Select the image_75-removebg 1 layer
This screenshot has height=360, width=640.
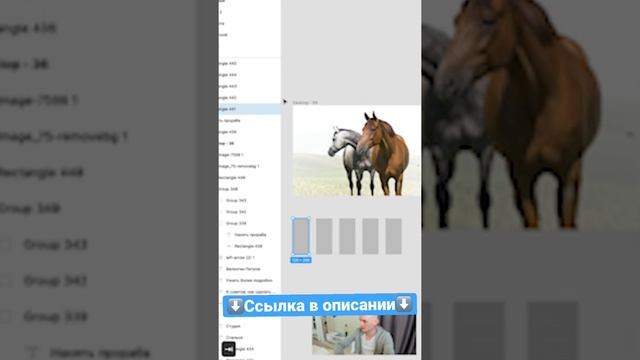pyautogui.click(x=250, y=166)
